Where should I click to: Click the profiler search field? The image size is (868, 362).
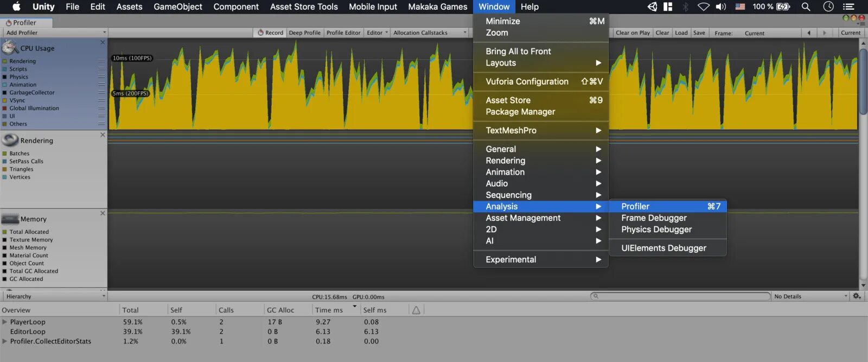(680, 296)
